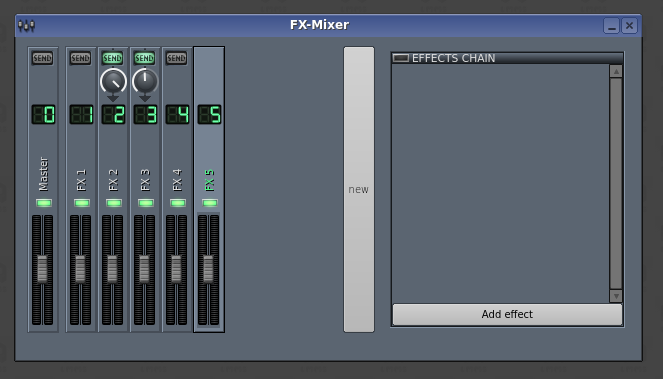Click the FX 1 channel name label

[x=81, y=180]
